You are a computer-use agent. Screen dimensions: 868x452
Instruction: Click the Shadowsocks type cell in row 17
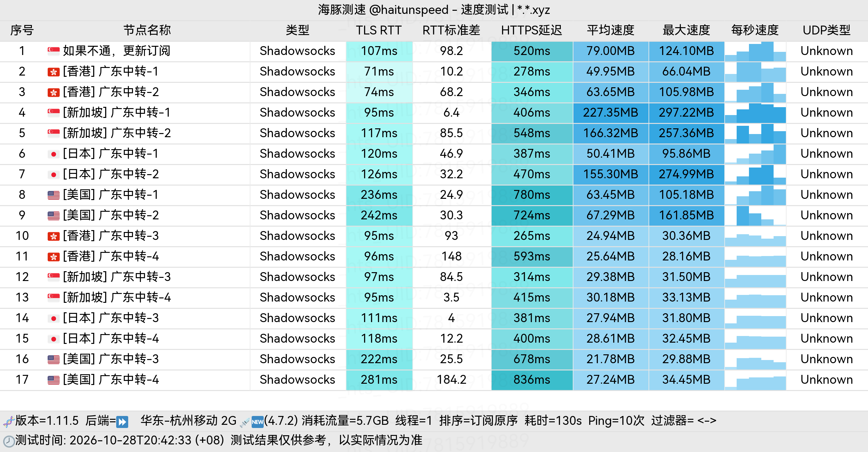(x=297, y=380)
